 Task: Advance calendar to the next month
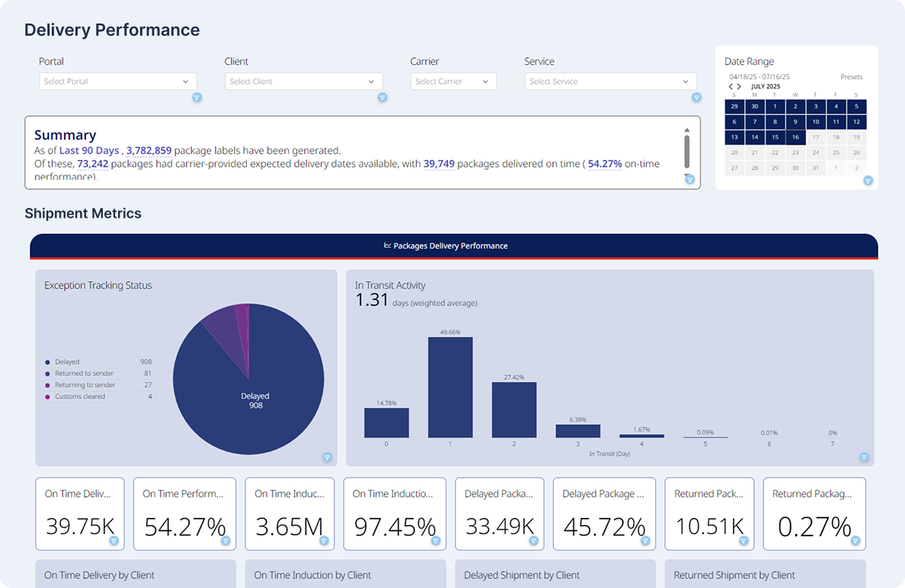pyautogui.click(x=739, y=87)
